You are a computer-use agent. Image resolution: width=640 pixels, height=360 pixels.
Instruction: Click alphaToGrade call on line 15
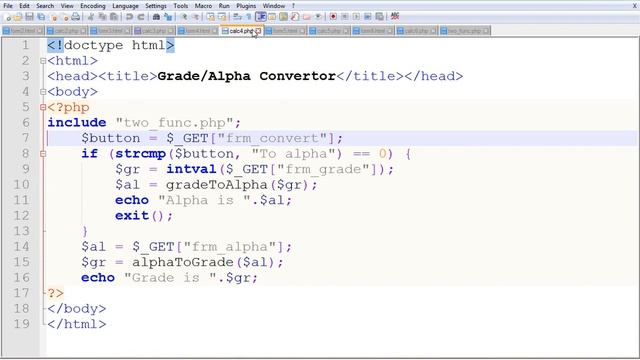182,262
